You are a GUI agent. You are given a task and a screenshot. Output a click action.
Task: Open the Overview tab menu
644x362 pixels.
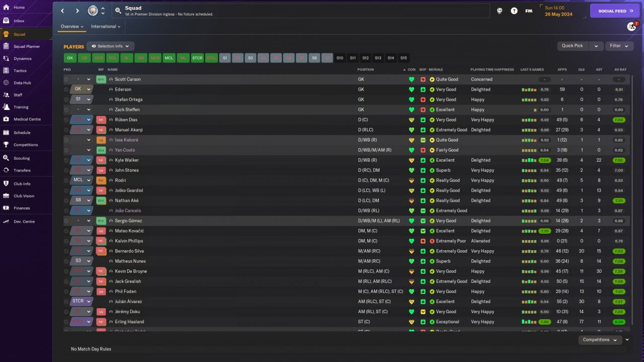click(72, 27)
